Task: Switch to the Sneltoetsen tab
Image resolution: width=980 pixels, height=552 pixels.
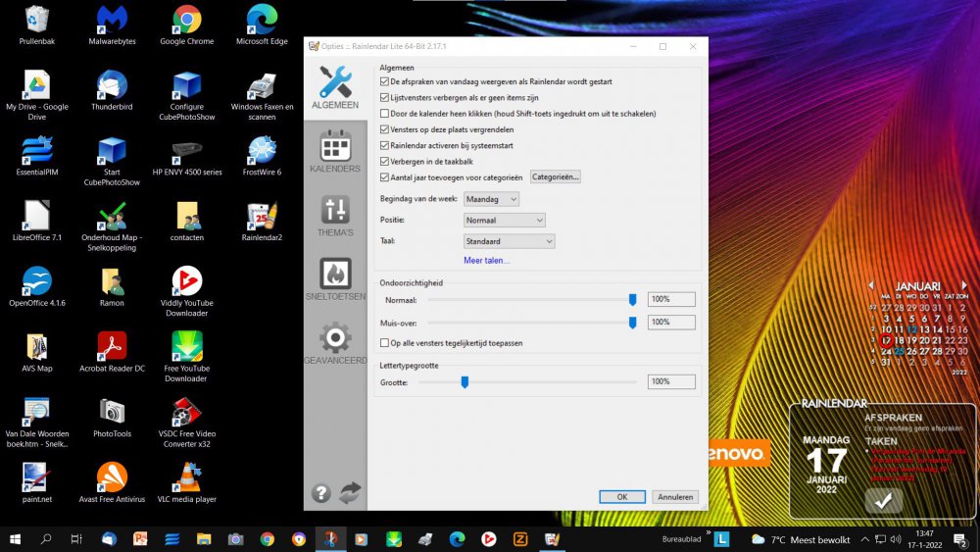Action: click(335, 279)
